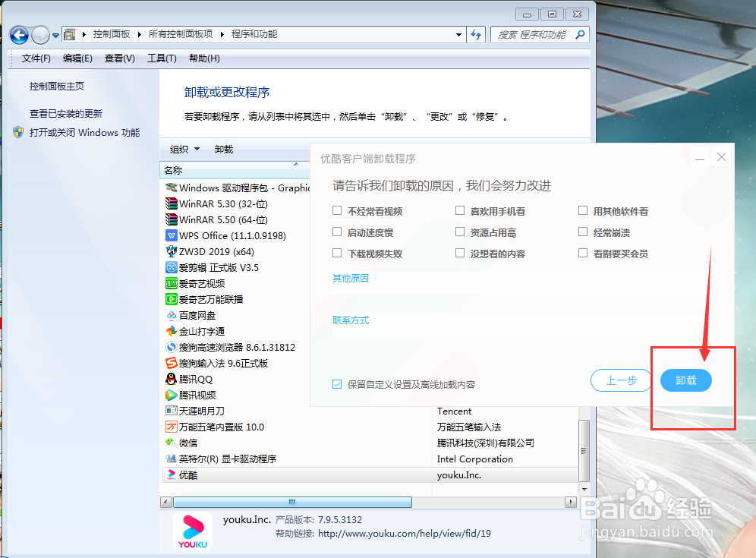Select the 英特尔(R) 显卡驱动程序 icon

coord(171,459)
